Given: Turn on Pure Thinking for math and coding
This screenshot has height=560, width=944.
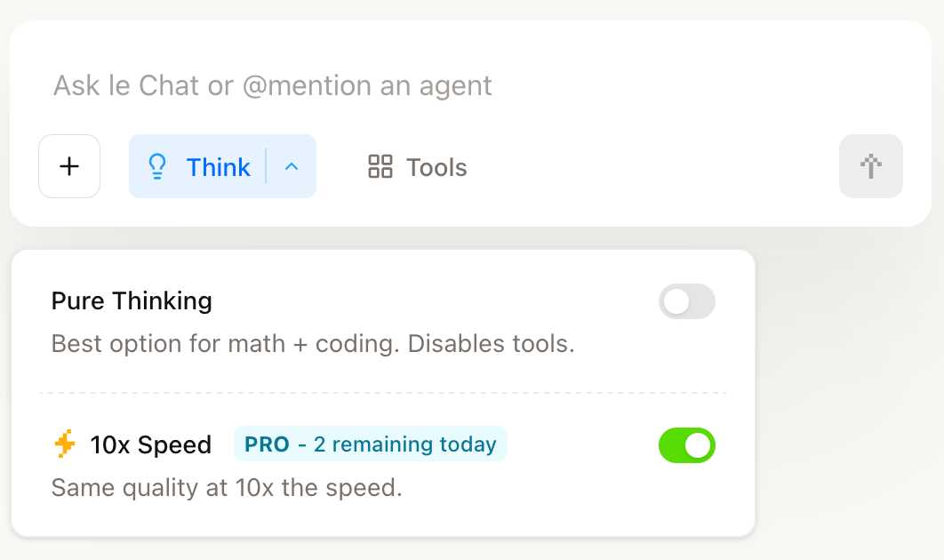Looking at the screenshot, I should (686, 301).
